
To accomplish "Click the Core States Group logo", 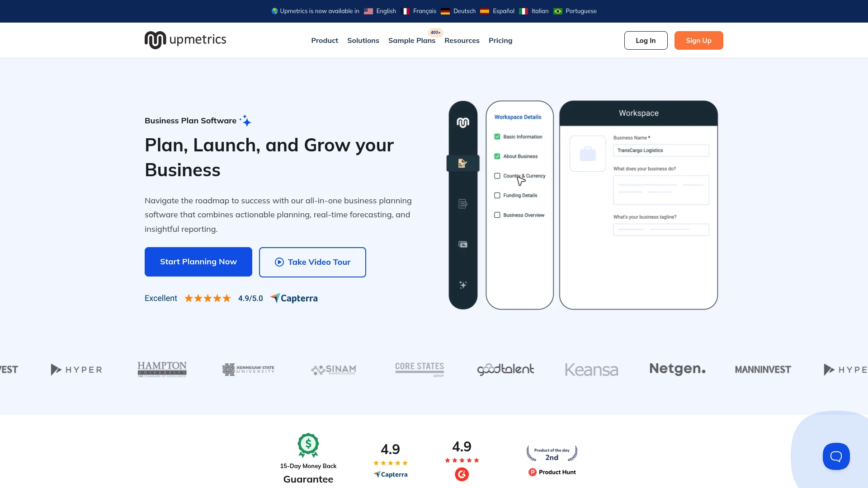I will coord(420,369).
